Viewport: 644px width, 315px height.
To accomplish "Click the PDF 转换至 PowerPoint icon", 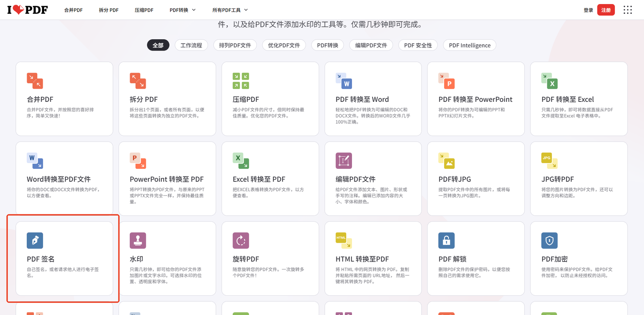I will [446, 81].
